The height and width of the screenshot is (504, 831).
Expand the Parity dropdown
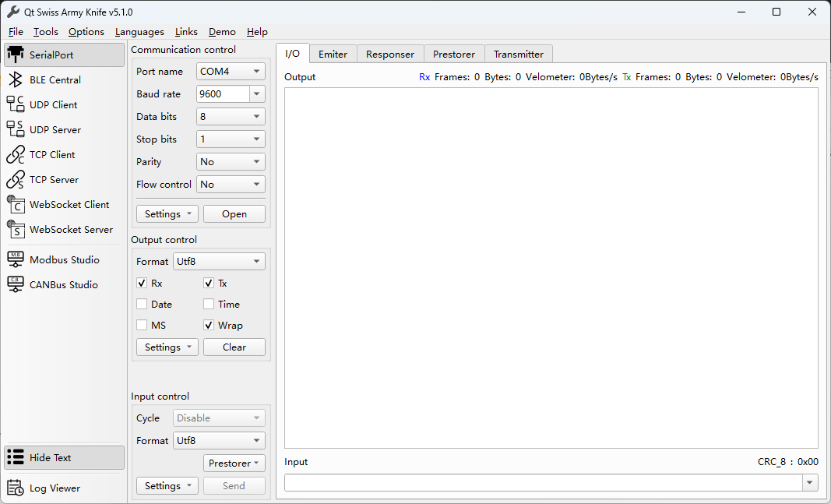(x=230, y=161)
